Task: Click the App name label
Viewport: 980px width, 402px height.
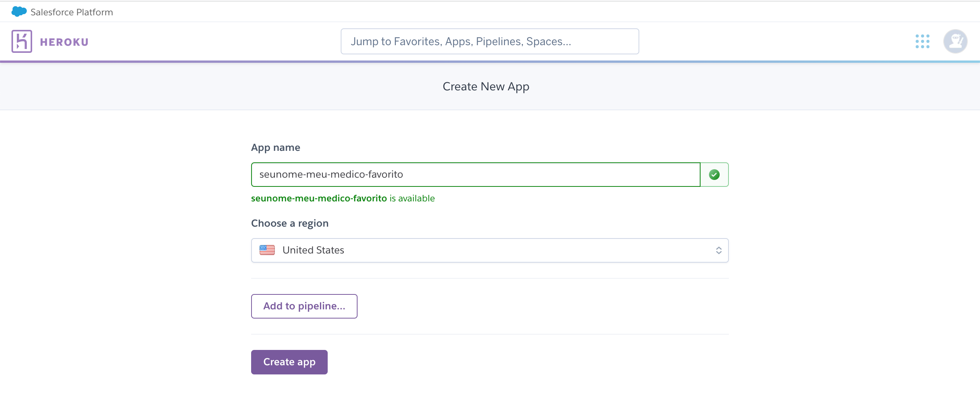Action: tap(276, 147)
